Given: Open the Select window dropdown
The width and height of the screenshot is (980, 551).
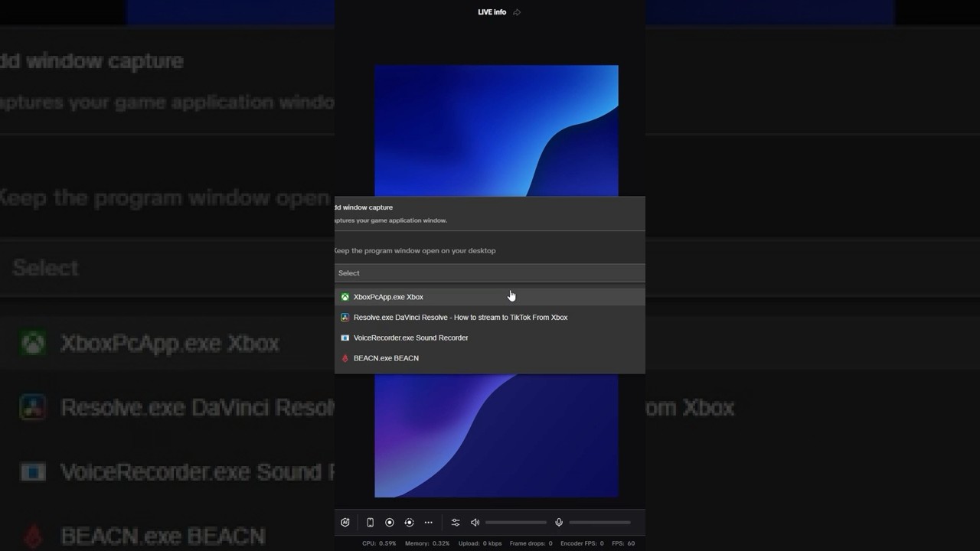Looking at the screenshot, I should (490, 273).
